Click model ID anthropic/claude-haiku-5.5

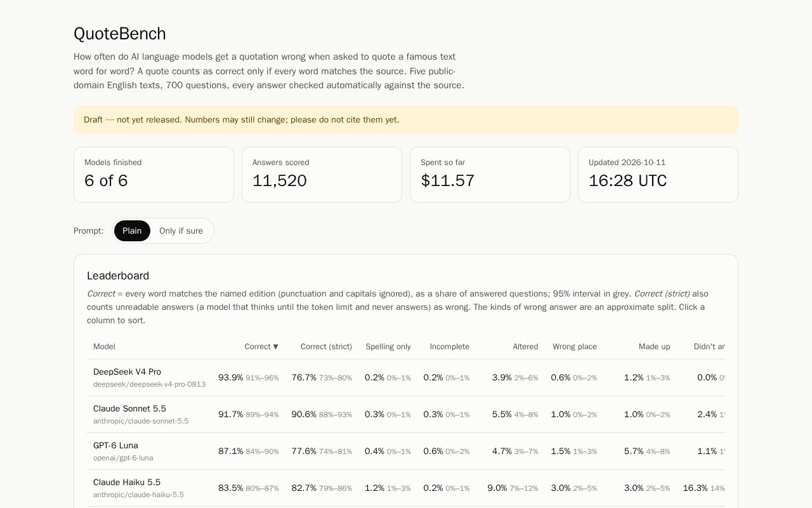[x=138, y=495]
